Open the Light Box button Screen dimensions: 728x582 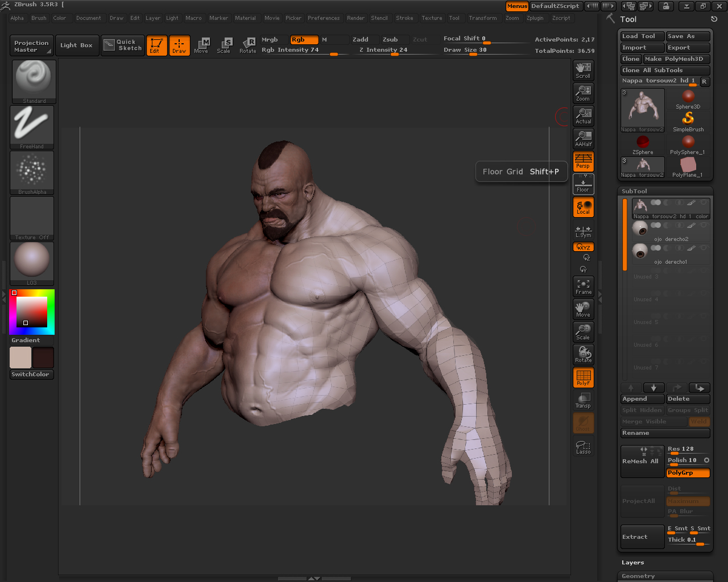(x=77, y=45)
